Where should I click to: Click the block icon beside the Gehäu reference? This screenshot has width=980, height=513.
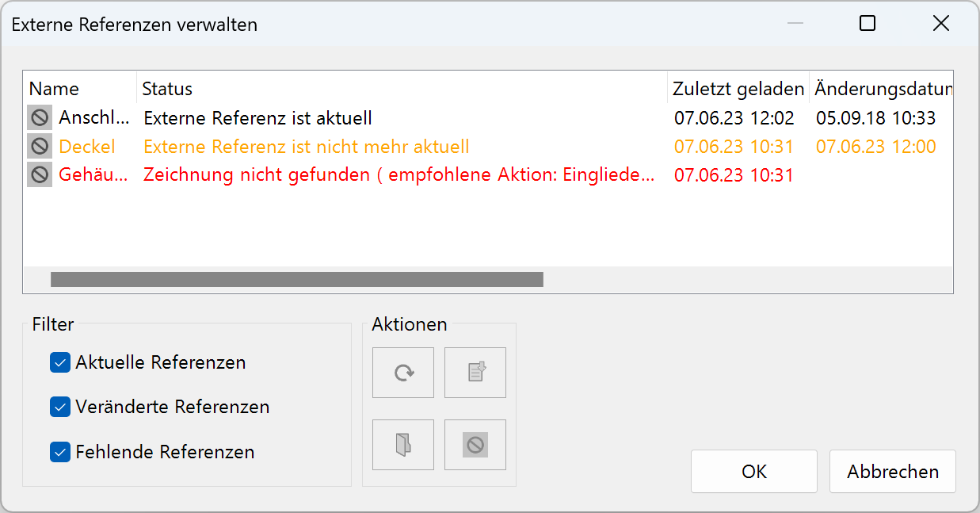tap(38, 174)
